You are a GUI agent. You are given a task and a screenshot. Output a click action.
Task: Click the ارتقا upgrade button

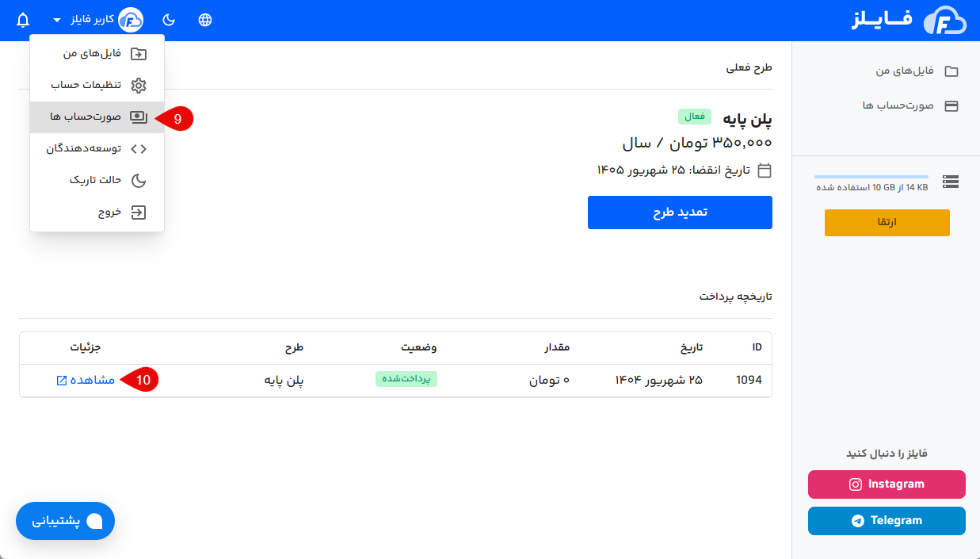click(x=887, y=222)
